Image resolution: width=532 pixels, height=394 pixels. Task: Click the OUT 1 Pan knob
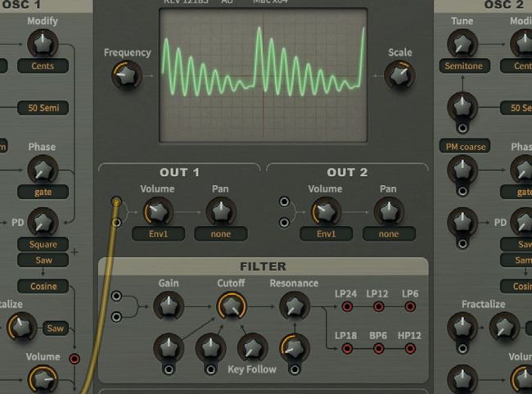click(221, 212)
